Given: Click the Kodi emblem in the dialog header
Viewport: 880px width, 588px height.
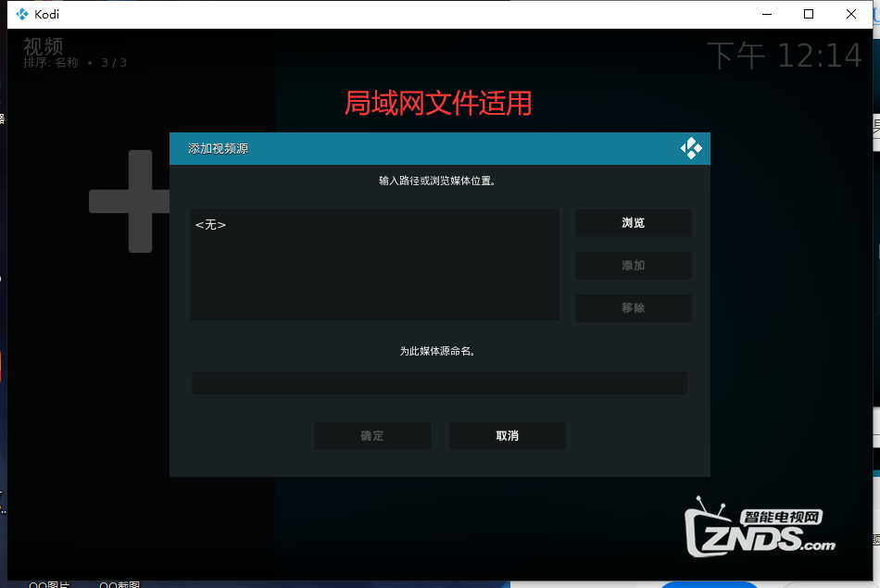Looking at the screenshot, I should point(690,147).
